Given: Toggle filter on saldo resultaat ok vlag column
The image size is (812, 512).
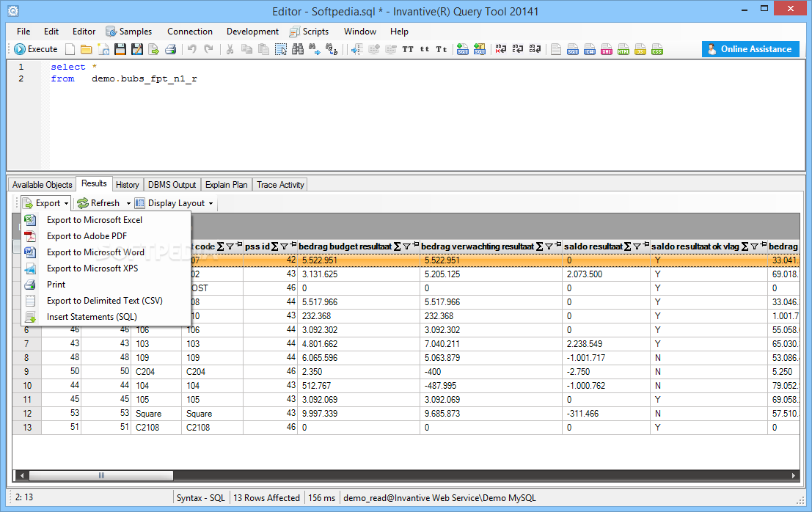Looking at the screenshot, I should point(754,246).
